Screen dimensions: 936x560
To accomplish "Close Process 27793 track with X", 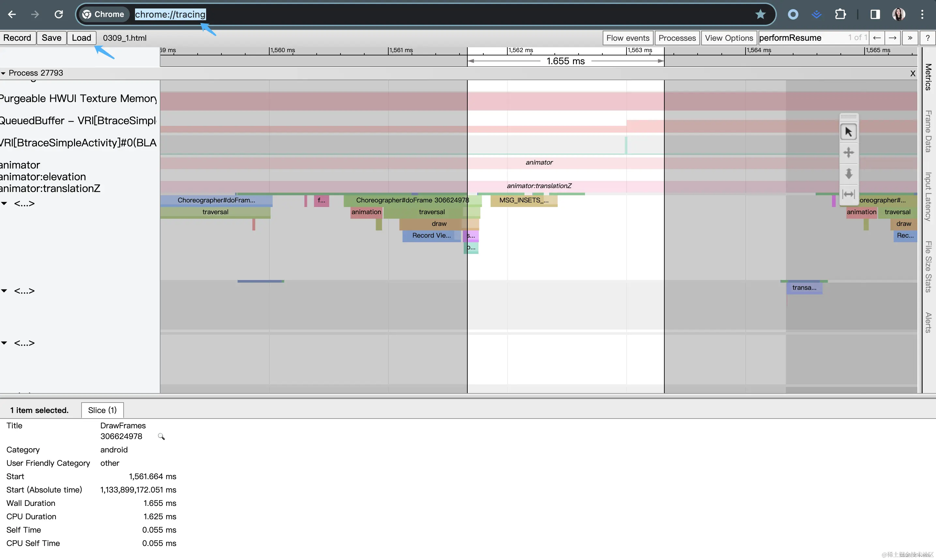I will (913, 74).
